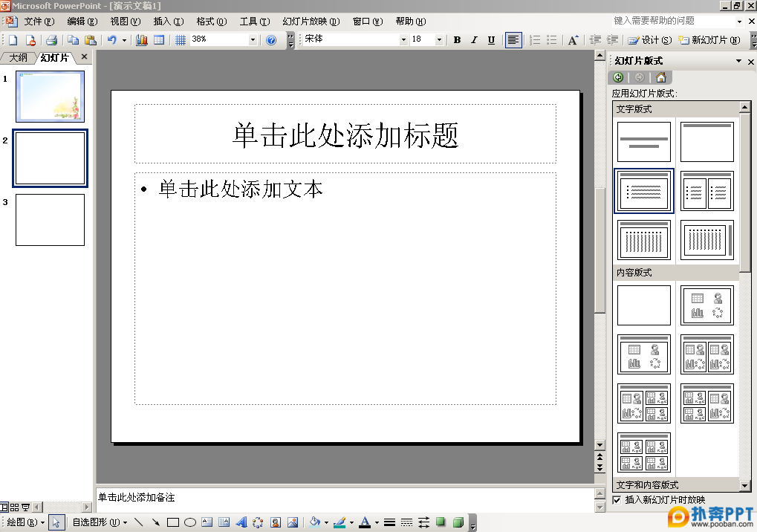Insert a picture from file
757x532 pixels.
click(293, 522)
